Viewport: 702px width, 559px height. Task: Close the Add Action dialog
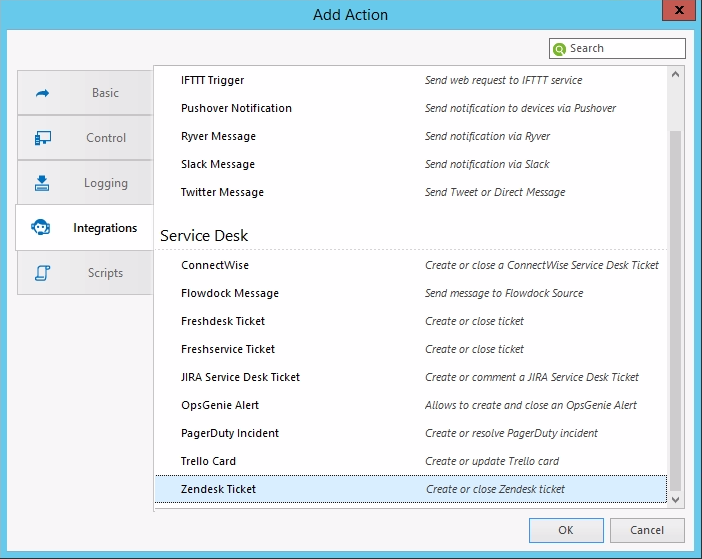(x=679, y=10)
